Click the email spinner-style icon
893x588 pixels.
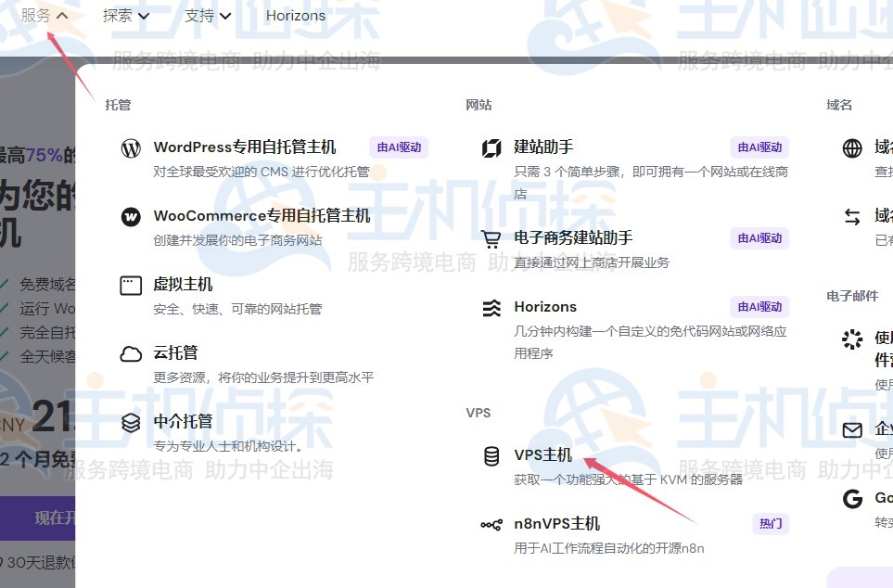(852, 339)
